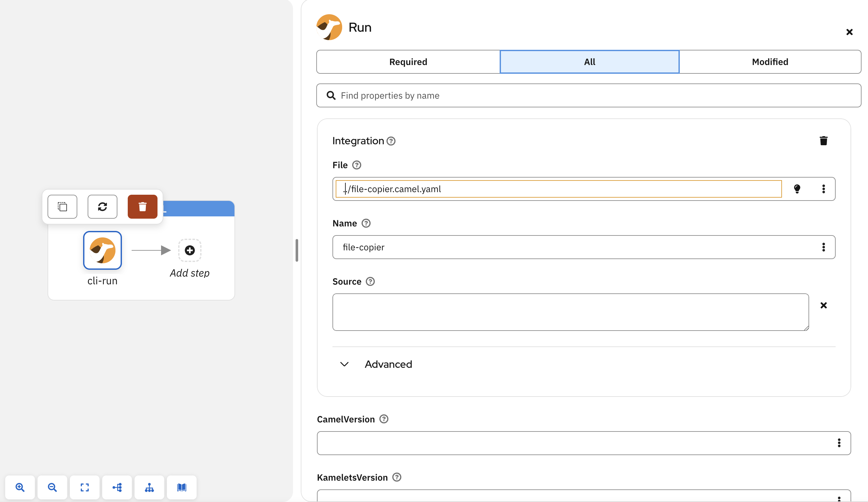
Task: Click the File input with file-copier.camel.yaml
Action: coord(558,189)
